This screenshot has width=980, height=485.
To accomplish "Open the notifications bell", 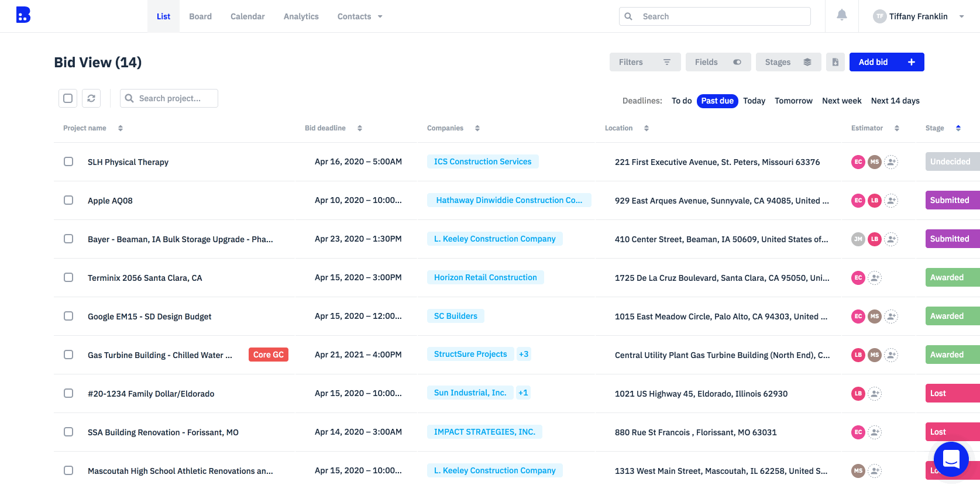I will pyautogui.click(x=841, y=15).
